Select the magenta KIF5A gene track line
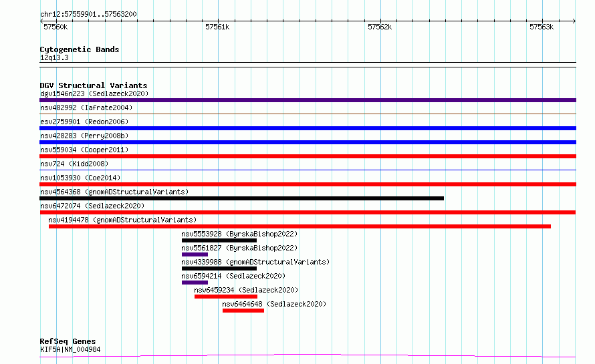 (308, 356)
